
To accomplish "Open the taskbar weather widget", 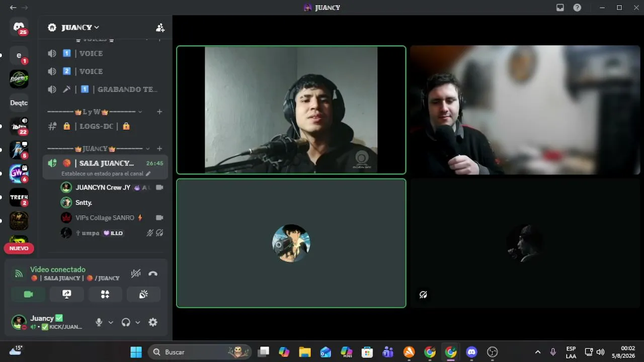I will pos(16,350).
